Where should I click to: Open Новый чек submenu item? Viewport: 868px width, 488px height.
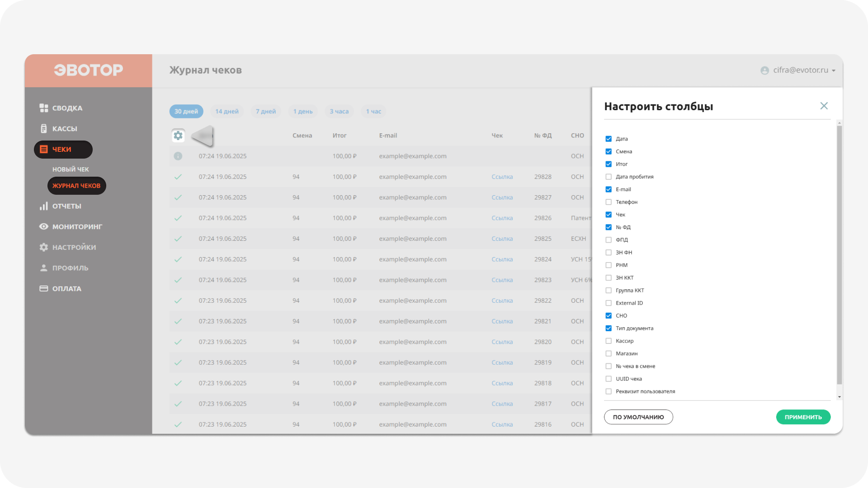click(71, 169)
